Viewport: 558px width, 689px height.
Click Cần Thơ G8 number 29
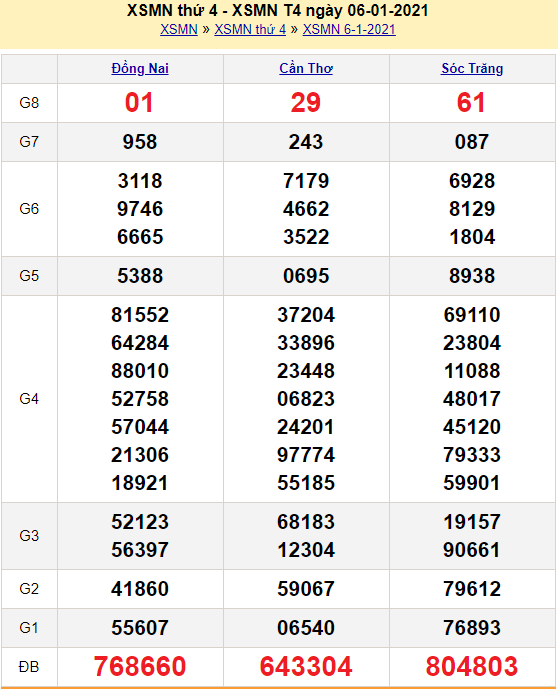point(306,103)
